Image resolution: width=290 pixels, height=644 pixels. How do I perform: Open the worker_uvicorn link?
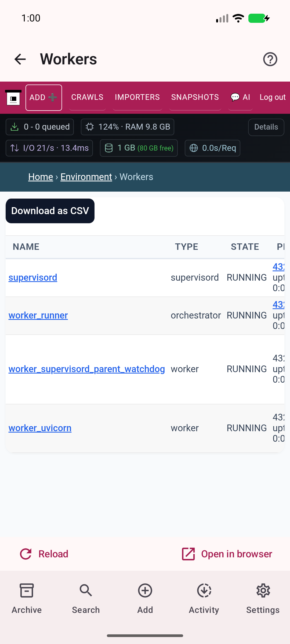tap(40, 428)
